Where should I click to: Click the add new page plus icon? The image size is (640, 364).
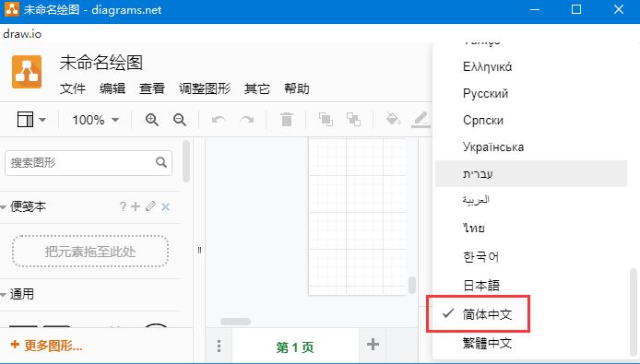point(373,345)
